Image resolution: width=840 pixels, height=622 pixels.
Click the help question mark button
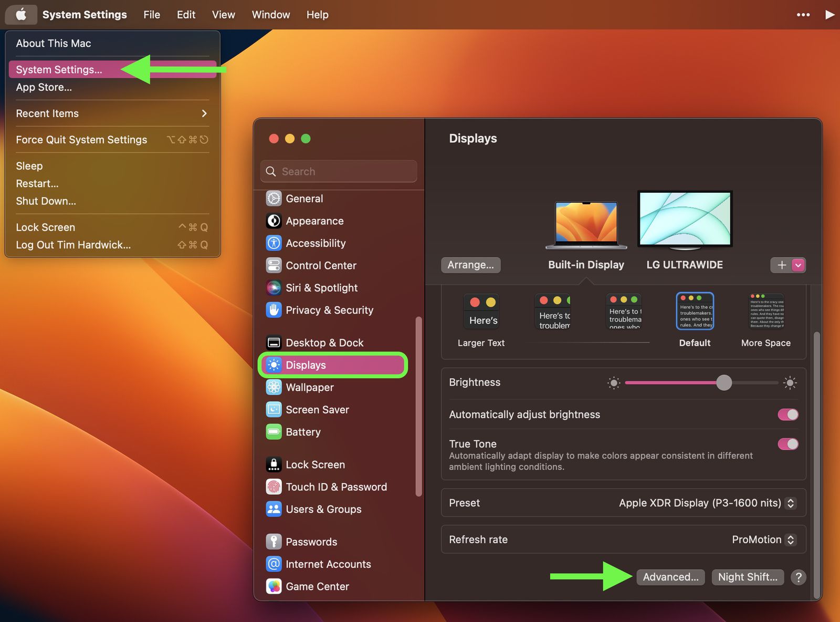798,577
